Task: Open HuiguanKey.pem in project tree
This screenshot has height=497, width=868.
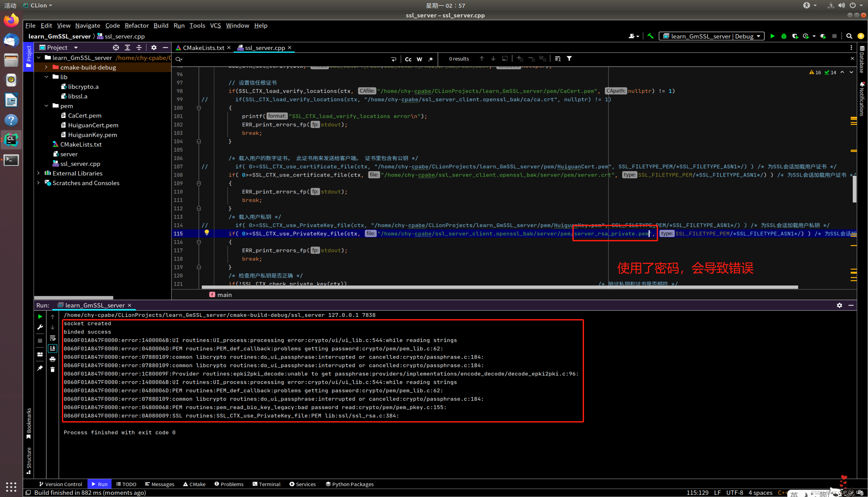Action: [x=92, y=135]
